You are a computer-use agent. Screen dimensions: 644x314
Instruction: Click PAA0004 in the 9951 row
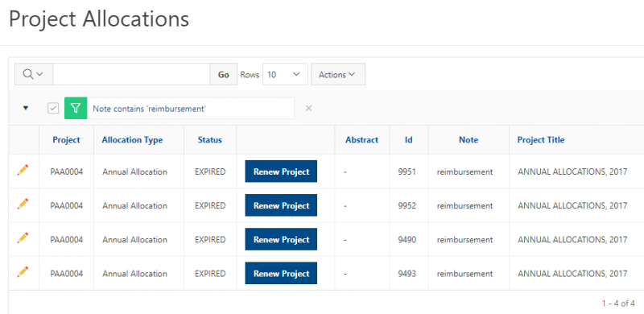[67, 171]
